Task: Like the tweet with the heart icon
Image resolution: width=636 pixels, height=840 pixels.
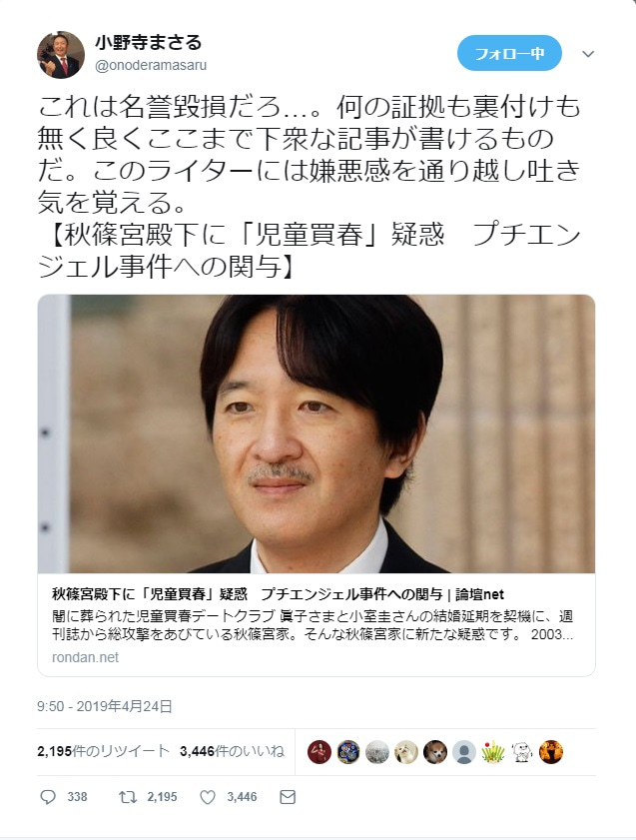Action: [208, 797]
